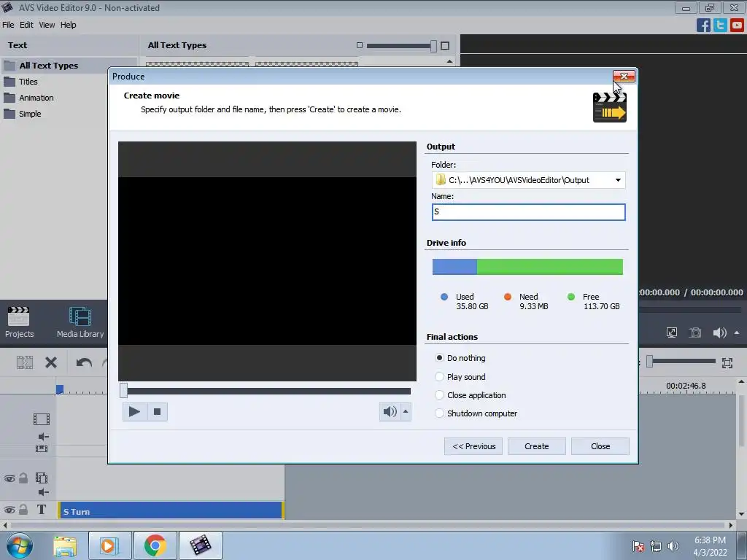Click the Undo arrow icon
This screenshot has width=747, height=560.
coord(84,363)
